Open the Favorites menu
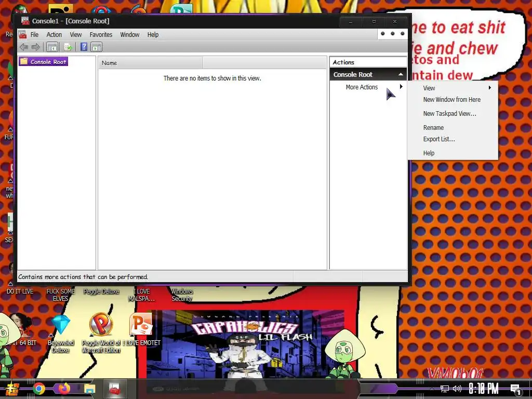The image size is (532, 399). pos(101,35)
